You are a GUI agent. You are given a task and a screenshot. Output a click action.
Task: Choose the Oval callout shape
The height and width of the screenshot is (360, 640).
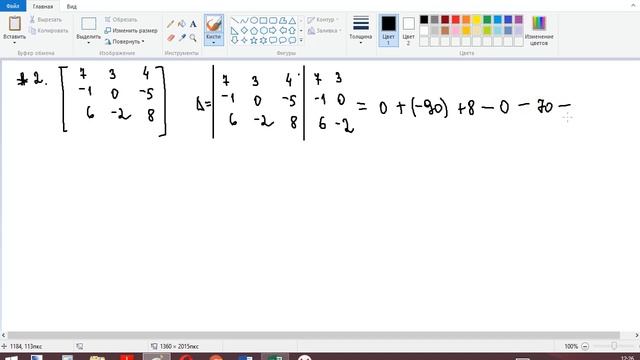click(x=282, y=40)
